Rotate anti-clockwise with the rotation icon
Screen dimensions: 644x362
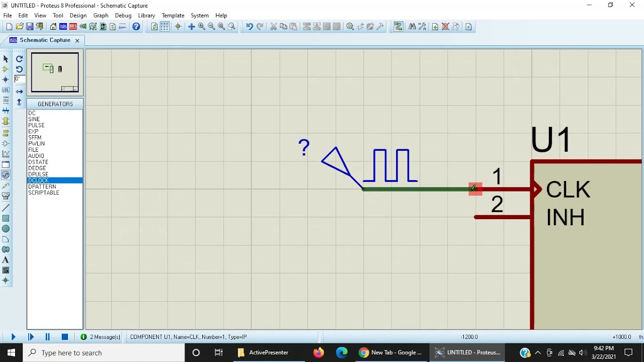[19, 69]
